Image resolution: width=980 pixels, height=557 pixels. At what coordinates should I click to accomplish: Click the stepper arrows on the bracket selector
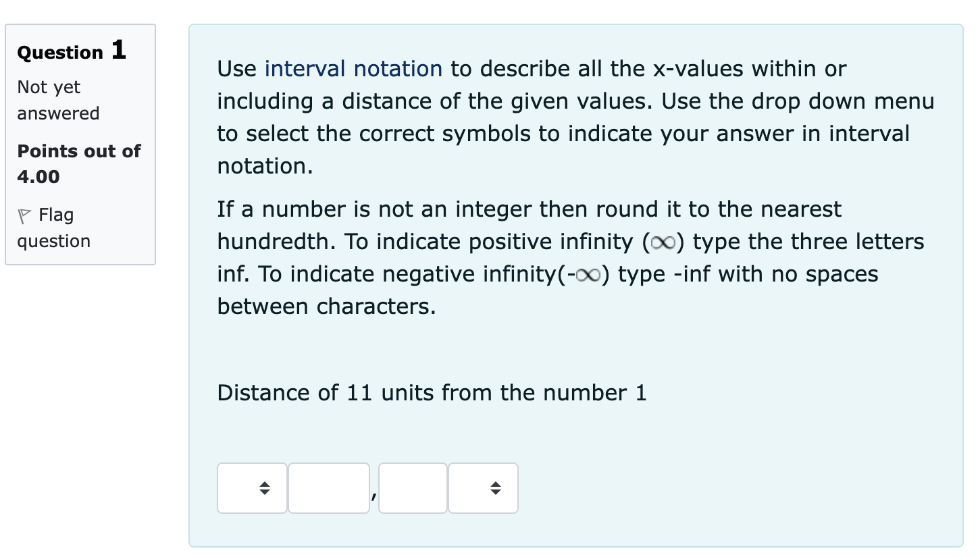(x=264, y=487)
